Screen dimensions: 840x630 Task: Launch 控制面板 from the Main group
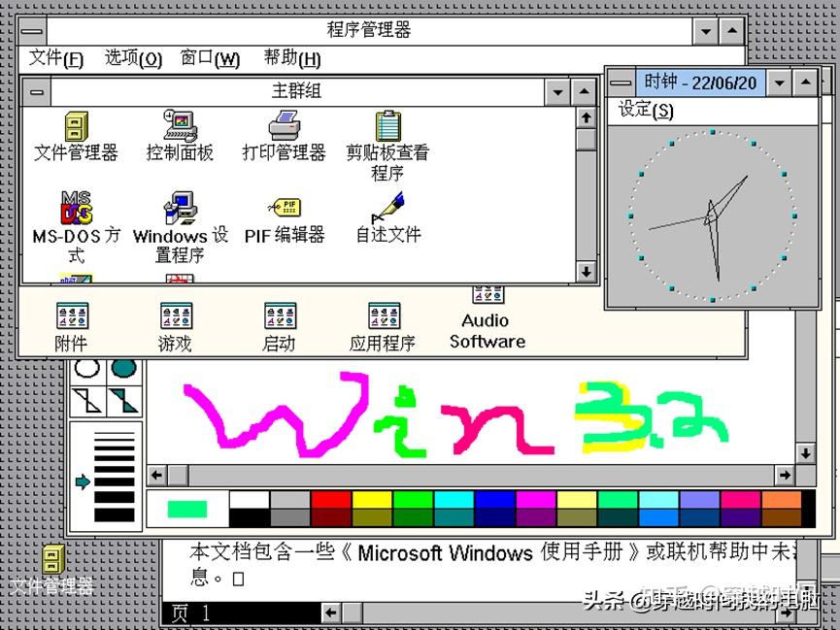179,126
